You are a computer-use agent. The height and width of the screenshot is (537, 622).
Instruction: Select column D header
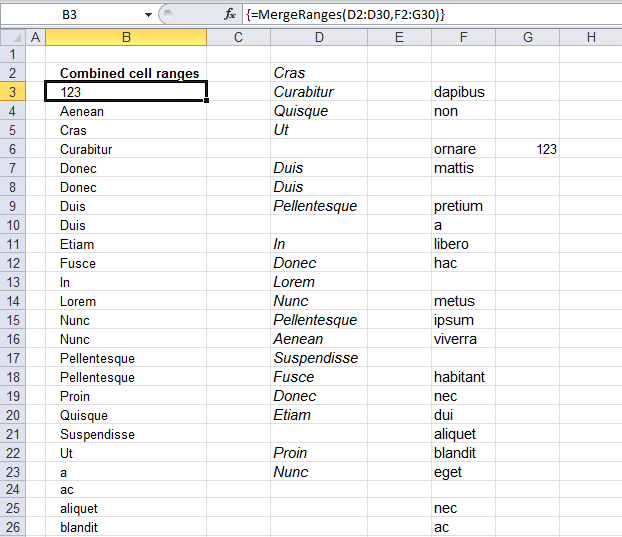(x=319, y=37)
